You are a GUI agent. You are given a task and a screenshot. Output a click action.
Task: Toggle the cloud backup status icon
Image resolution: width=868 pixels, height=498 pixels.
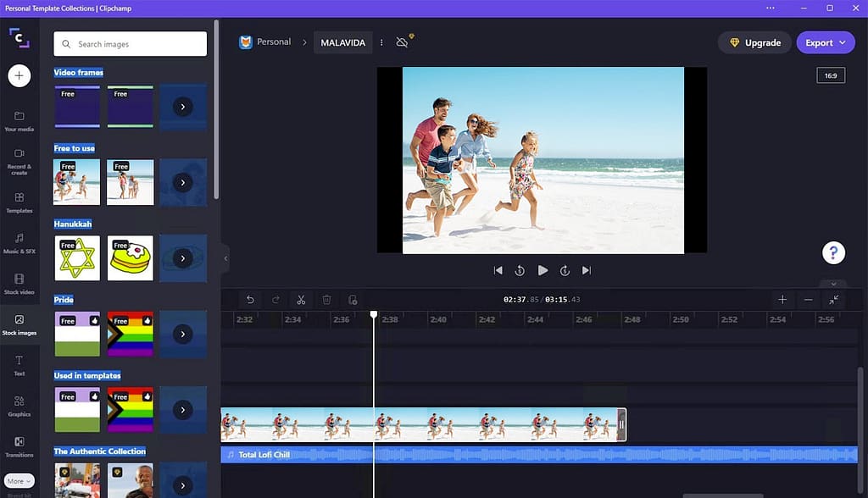pyautogui.click(x=402, y=41)
